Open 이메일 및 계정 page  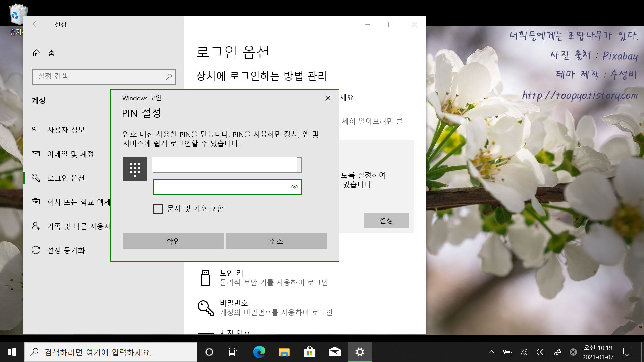point(70,154)
